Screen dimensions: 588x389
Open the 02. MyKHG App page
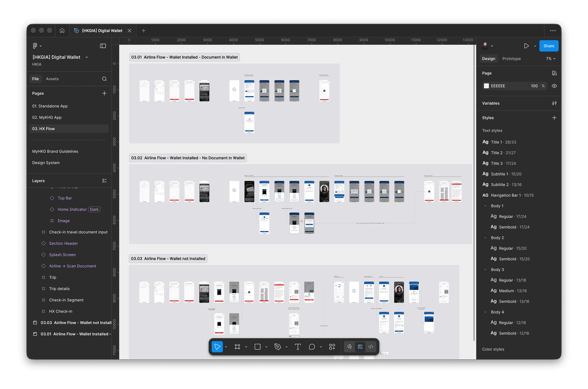tap(47, 117)
